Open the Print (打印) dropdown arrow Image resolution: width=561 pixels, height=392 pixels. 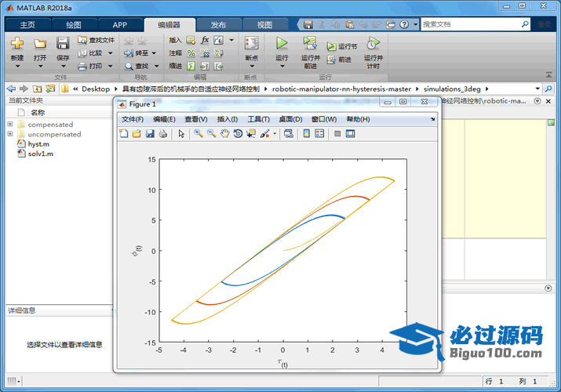click(x=110, y=66)
